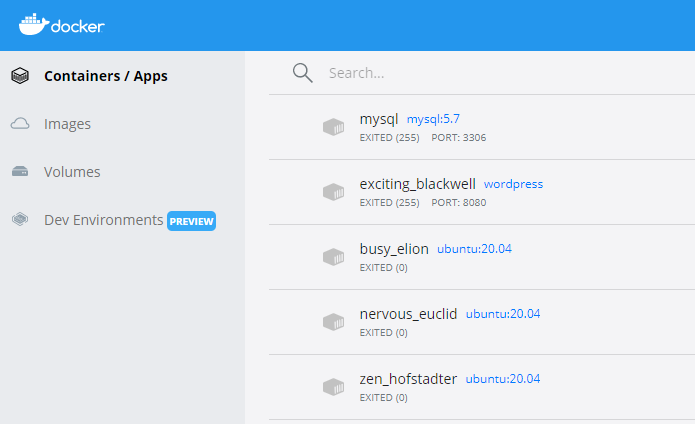Screen dimensions: 695x424
Task: Click the mysql container icon
Action: (x=333, y=127)
